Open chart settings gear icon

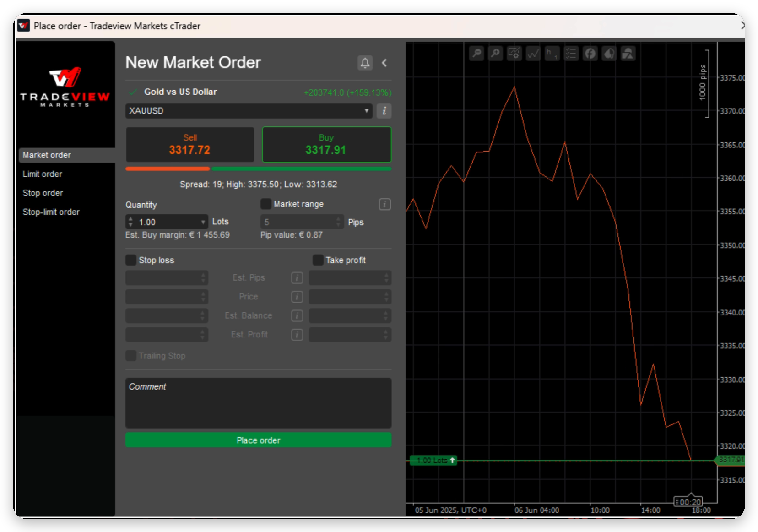pos(514,54)
